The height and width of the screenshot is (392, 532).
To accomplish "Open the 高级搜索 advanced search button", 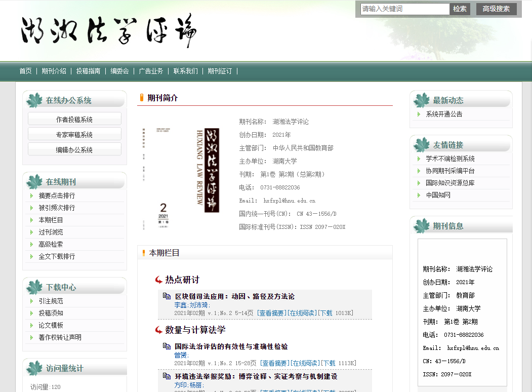I will pos(496,9).
